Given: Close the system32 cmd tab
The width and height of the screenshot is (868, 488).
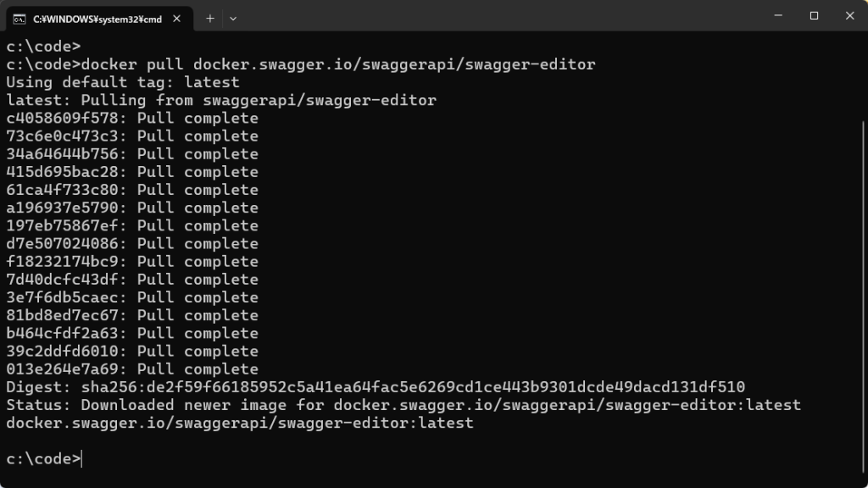Looking at the screenshot, I should [x=176, y=19].
